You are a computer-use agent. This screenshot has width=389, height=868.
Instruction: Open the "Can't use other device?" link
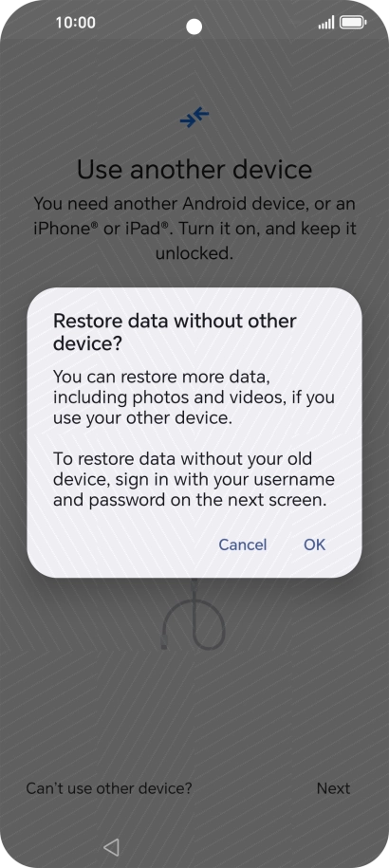coord(109,788)
